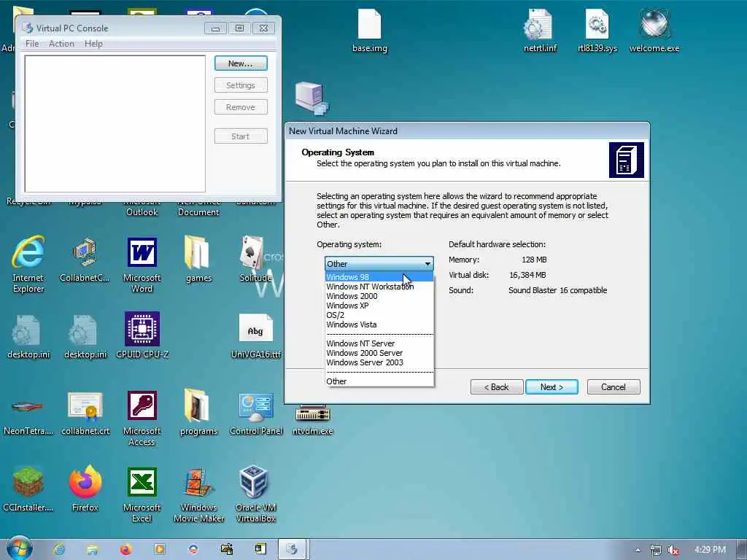The height and width of the screenshot is (560, 747).
Task: Open Microsoft Access desktop shortcut
Action: pyautogui.click(x=142, y=418)
